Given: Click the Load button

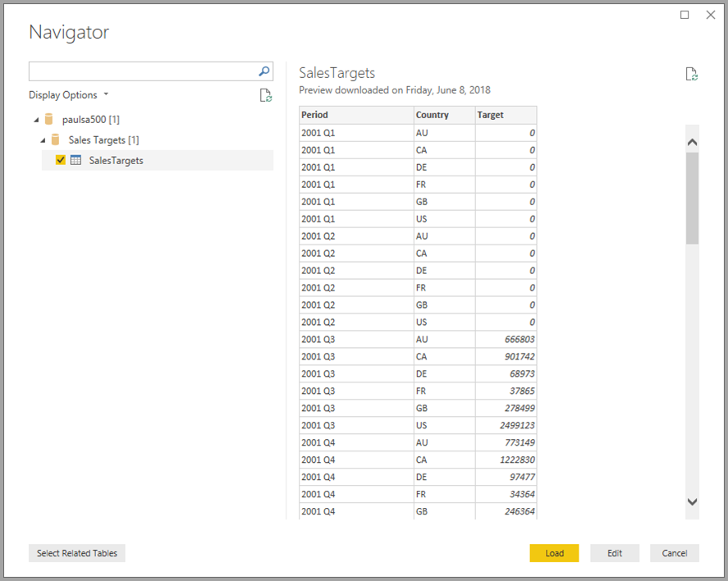Looking at the screenshot, I should point(554,553).
